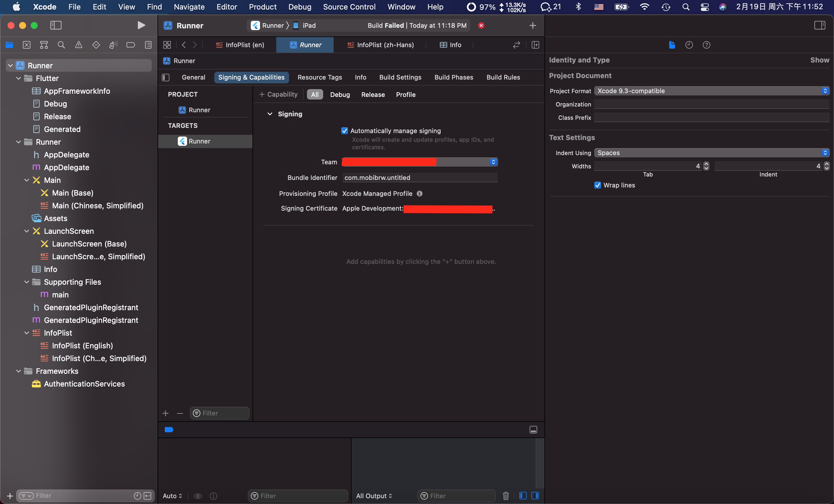Open the Product menu
834x504 pixels.
pos(263,7)
